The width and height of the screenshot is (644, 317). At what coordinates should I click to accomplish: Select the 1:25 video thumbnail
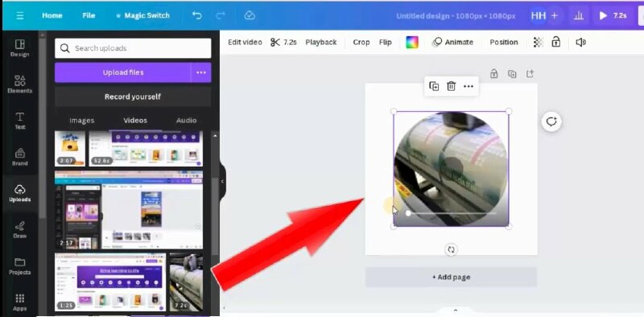110,282
